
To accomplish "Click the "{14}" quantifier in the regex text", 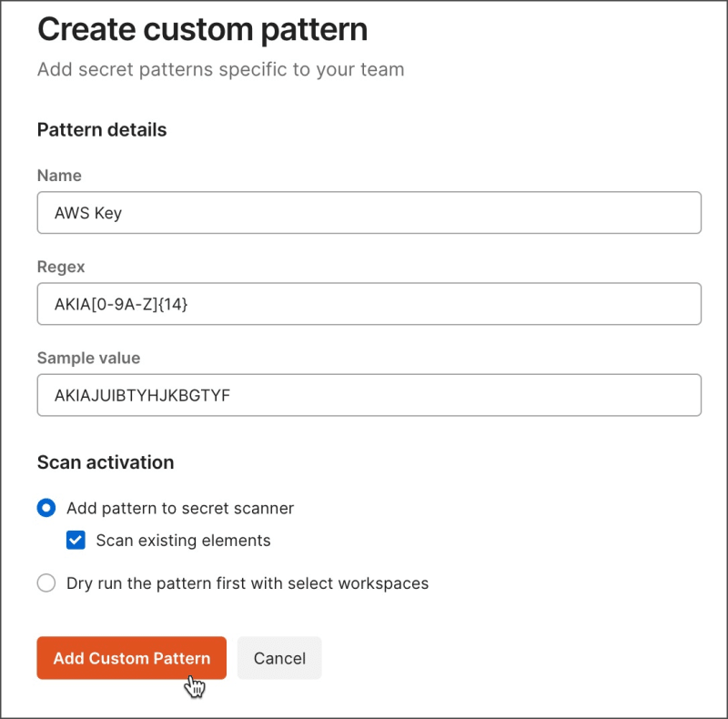I will coord(171,305).
